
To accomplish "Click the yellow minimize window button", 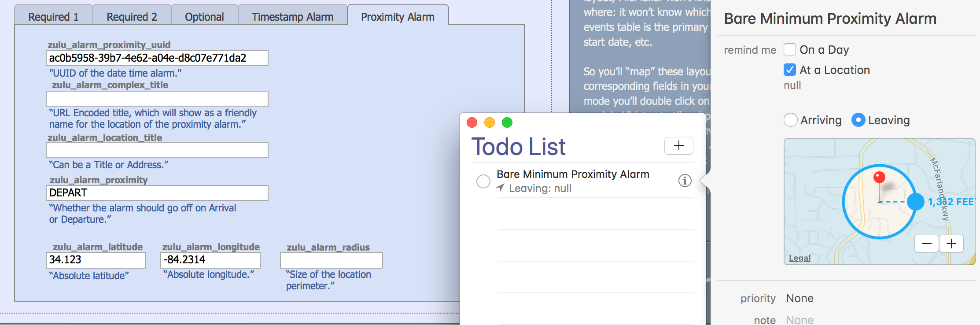I will tap(490, 122).
